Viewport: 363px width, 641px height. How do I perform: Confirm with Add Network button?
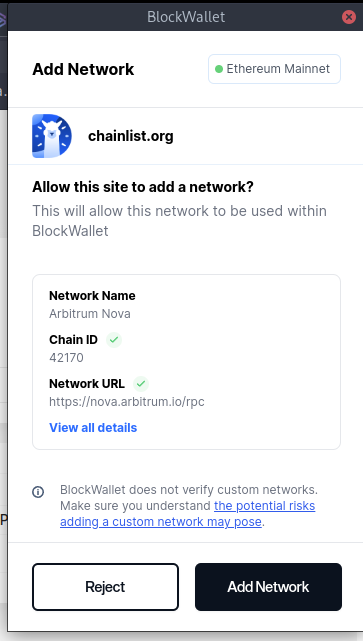pos(268,587)
